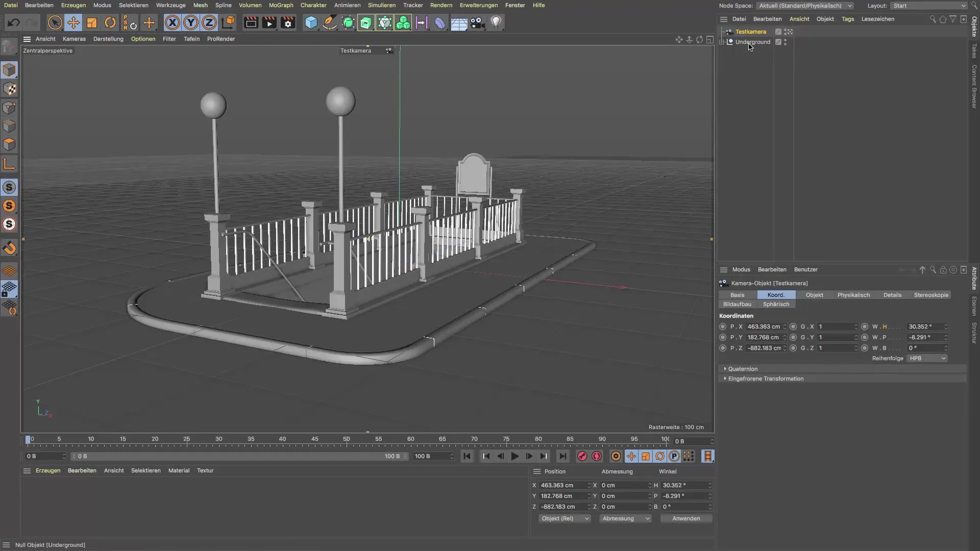Open the Stereoskopie tab

pos(931,295)
